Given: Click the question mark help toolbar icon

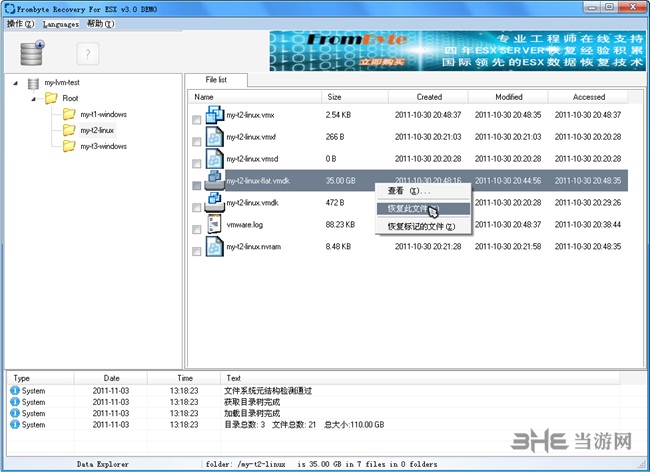Looking at the screenshot, I should 87,53.
